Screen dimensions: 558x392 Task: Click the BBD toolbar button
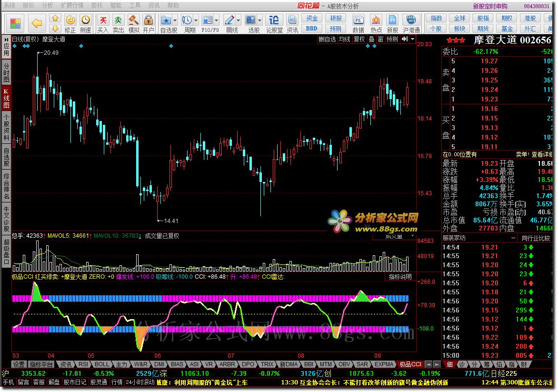pyautogui.click(x=312, y=29)
